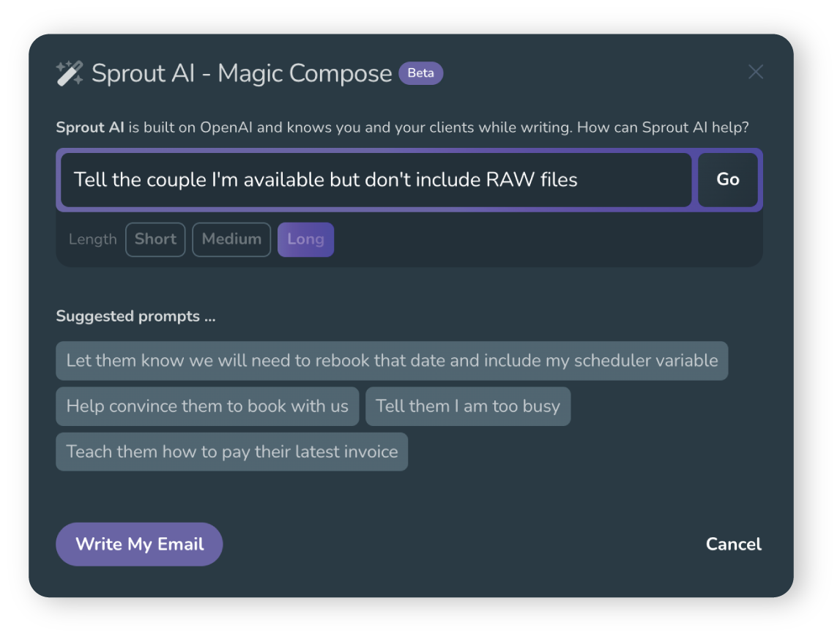Select the Short length option
This screenshot has width=840, height=639.
coord(155,239)
